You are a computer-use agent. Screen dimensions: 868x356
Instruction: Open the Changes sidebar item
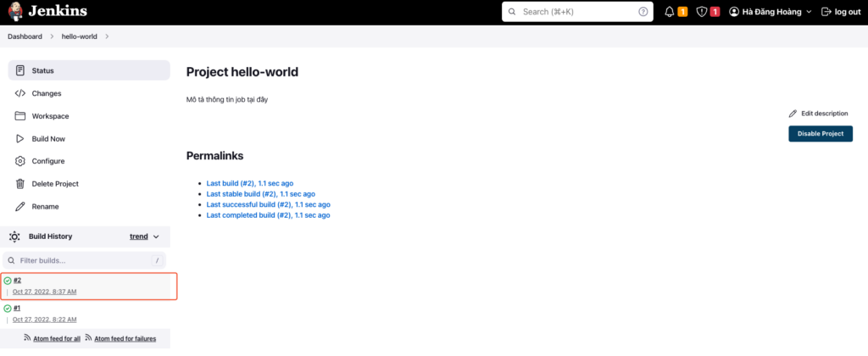(x=88, y=93)
